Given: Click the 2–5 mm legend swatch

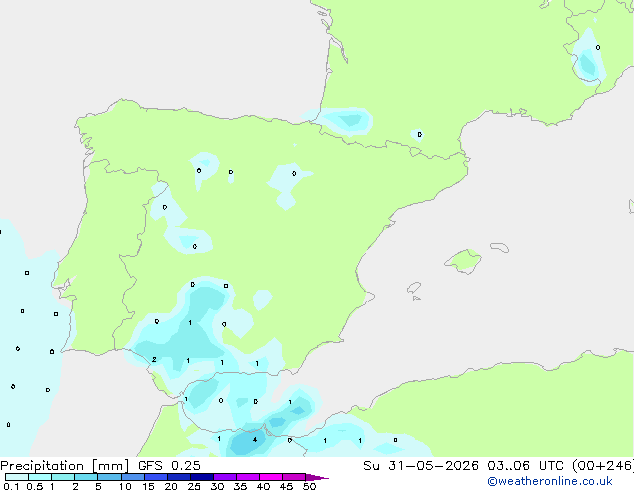Looking at the screenshot, I should coord(86,477).
